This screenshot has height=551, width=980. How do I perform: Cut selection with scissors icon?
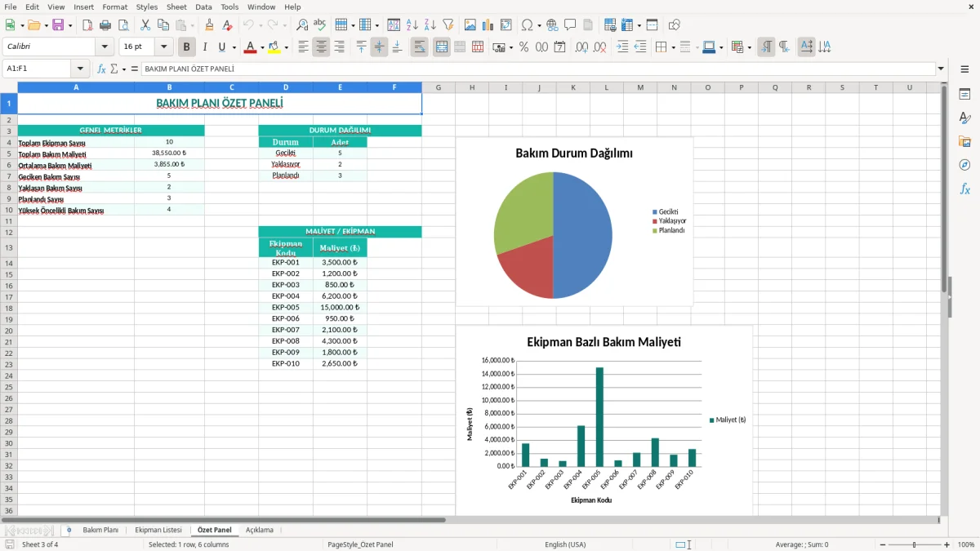[145, 25]
